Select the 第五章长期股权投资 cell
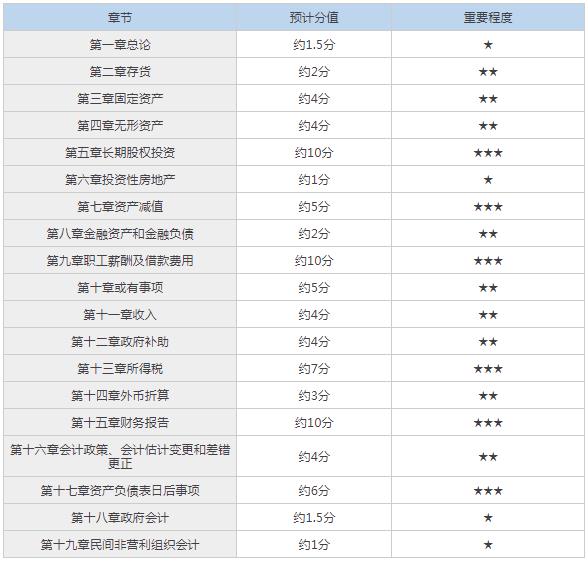This screenshot has width=588, height=561. point(120,153)
